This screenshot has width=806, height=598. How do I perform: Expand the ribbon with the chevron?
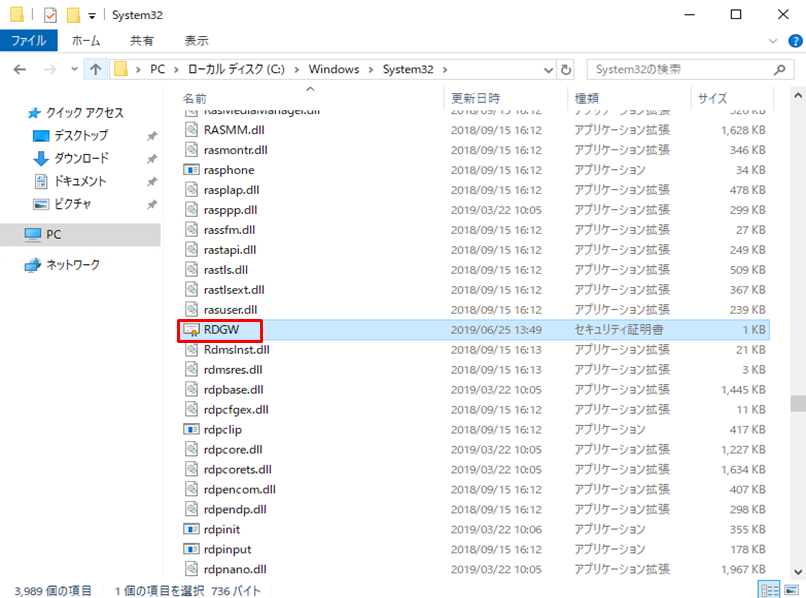(773, 41)
